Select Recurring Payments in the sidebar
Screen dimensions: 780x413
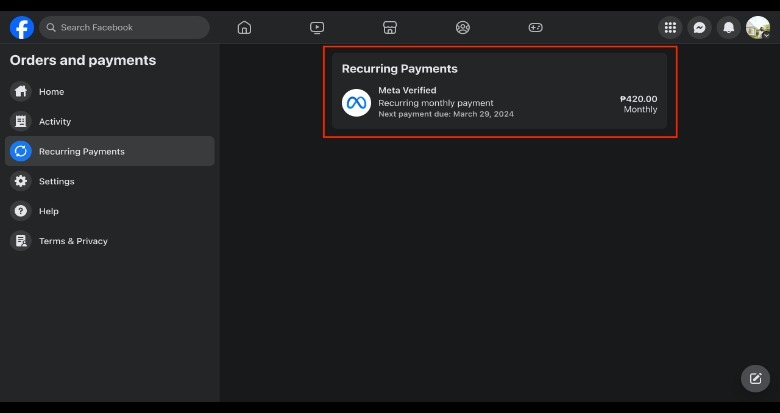tap(82, 152)
